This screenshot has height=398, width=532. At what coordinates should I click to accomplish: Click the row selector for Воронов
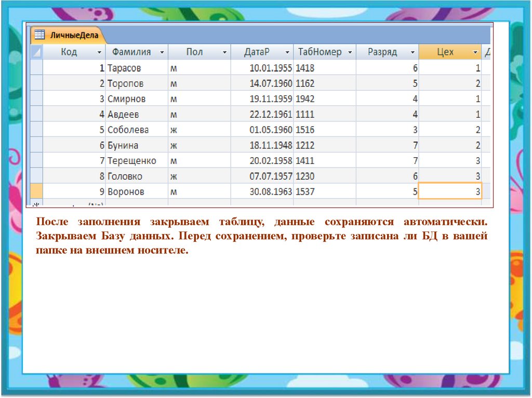[37, 191]
